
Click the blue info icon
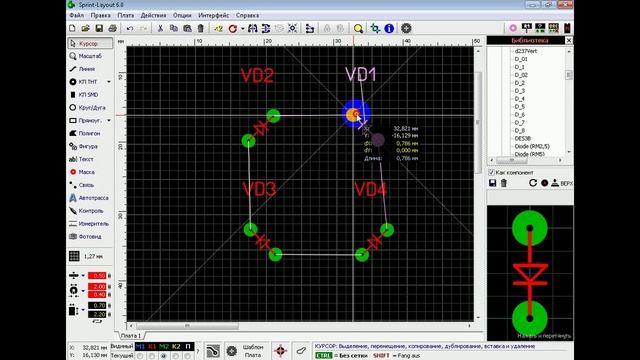(389, 28)
